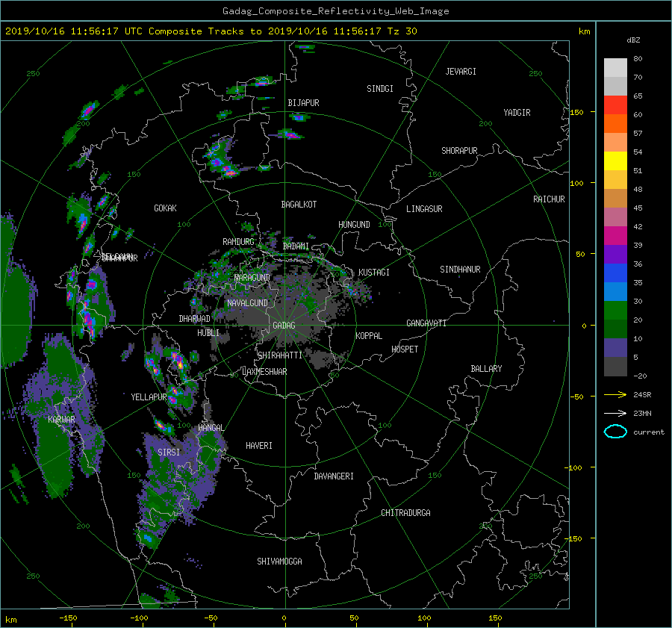
Task: Select the CHITRADURGA label
Action: 405,513
